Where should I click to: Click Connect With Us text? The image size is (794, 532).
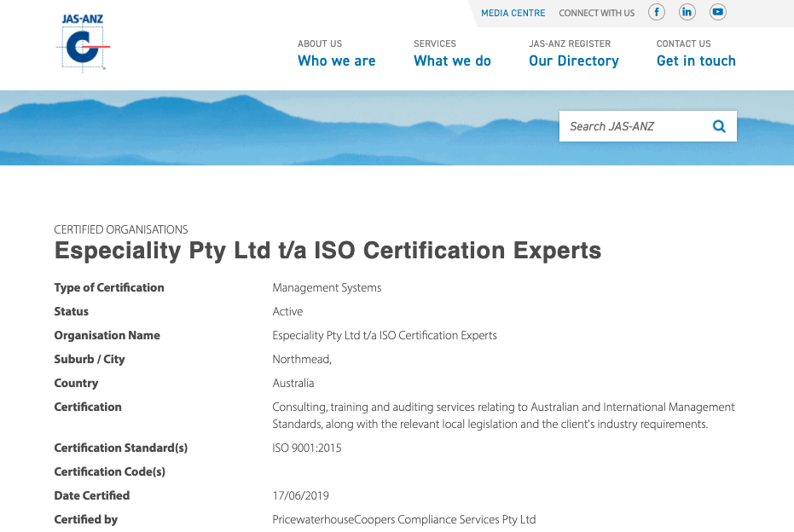point(596,13)
